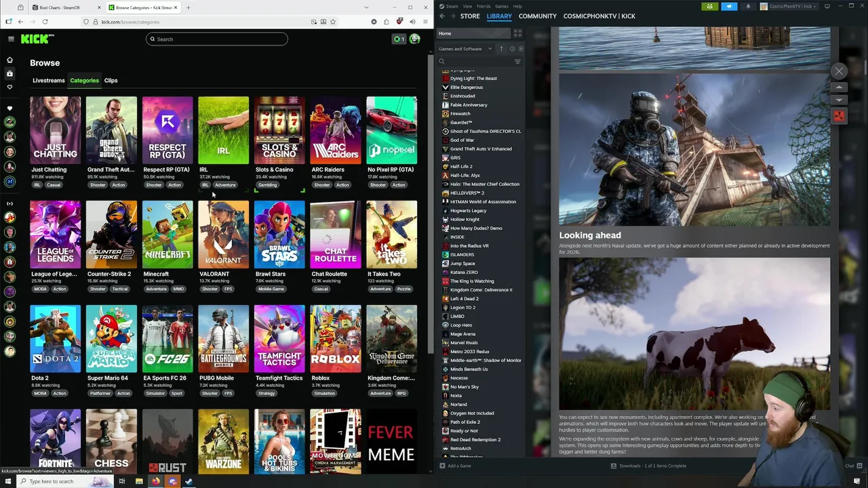Click the Kick search field

click(x=217, y=39)
